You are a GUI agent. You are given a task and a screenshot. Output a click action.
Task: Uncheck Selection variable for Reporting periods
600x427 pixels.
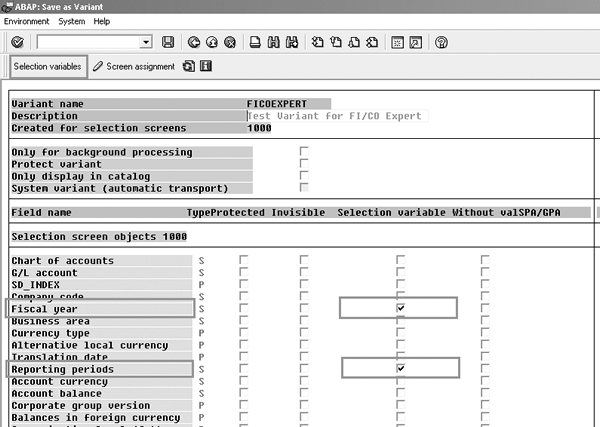[x=400, y=368]
